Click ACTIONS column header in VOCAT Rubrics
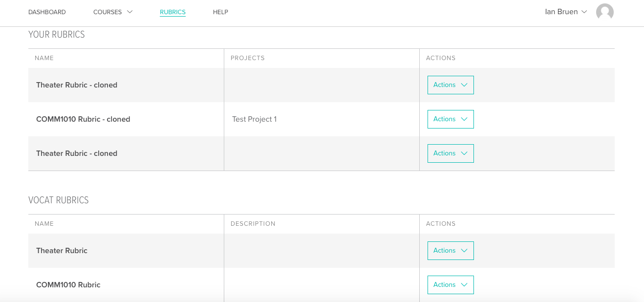Screen dimensions: 644x302 [x=441, y=224]
